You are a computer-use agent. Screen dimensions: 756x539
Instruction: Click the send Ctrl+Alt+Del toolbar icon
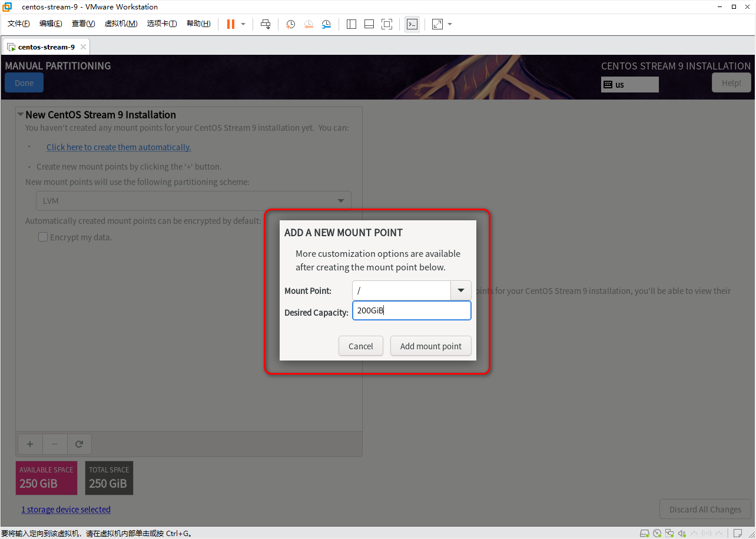[x=266, y=24]
